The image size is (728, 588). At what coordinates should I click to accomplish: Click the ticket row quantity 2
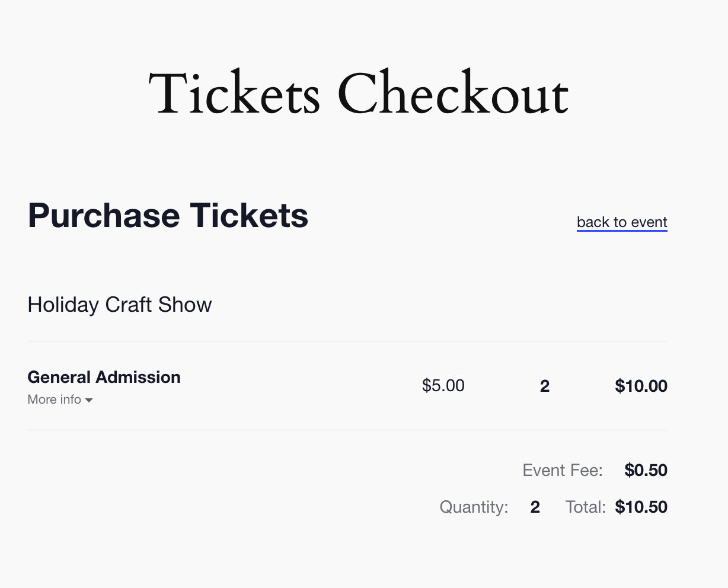click(544, 386)
